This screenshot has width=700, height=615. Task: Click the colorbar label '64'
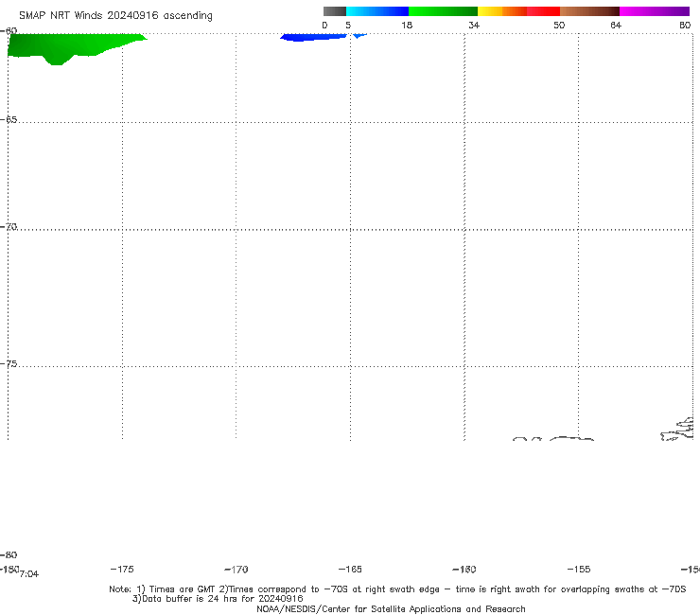(x=616, y=25)
